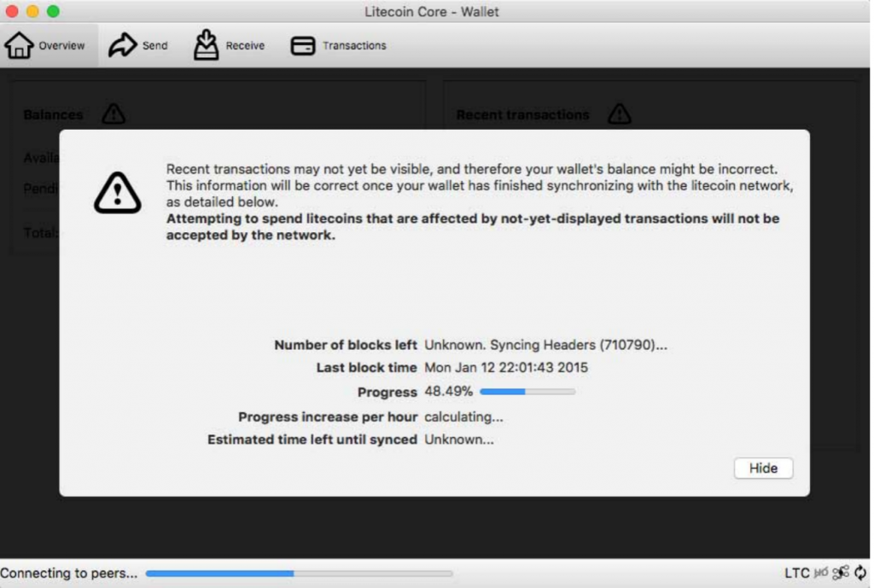
Task: Click the bold "Attempting to spend litecoins" warning
Action: coord(473,227)
